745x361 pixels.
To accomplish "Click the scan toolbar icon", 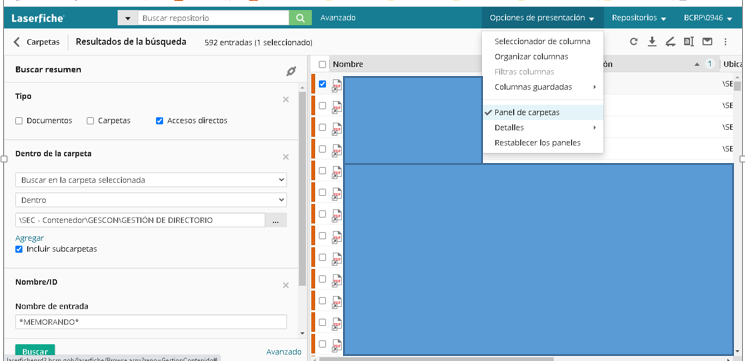I will [670, 42].
